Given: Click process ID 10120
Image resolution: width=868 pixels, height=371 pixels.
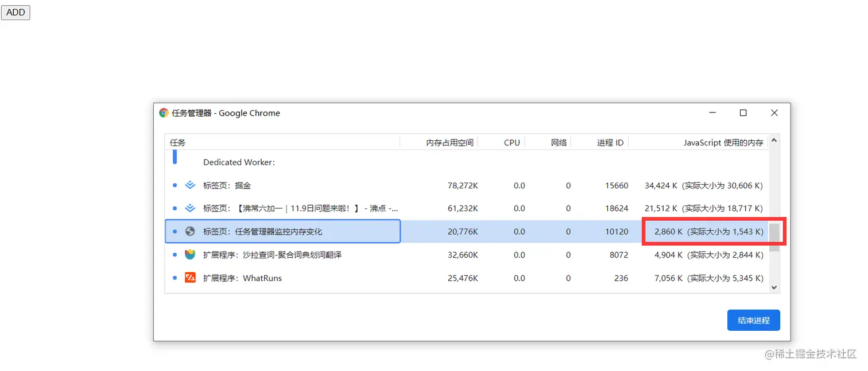Looking at the screenshot, I should [617, 231].
